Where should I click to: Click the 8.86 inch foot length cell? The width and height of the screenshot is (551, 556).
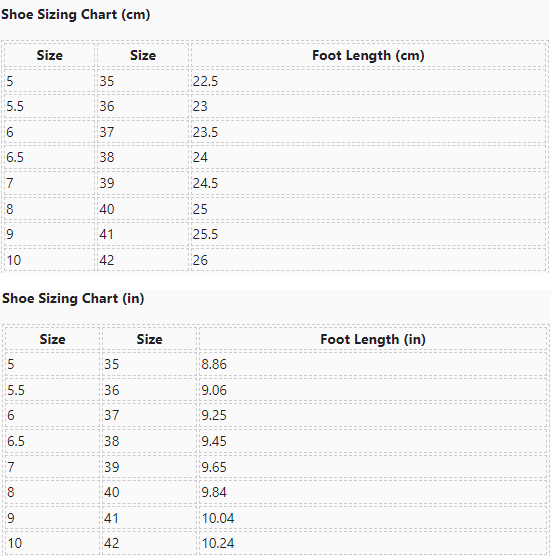(373, 364)
